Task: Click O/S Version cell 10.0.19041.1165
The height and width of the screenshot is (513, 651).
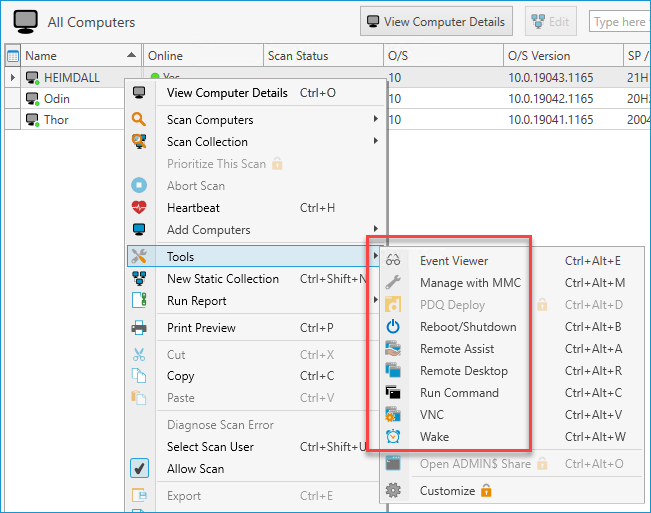Action: [551, 120]
